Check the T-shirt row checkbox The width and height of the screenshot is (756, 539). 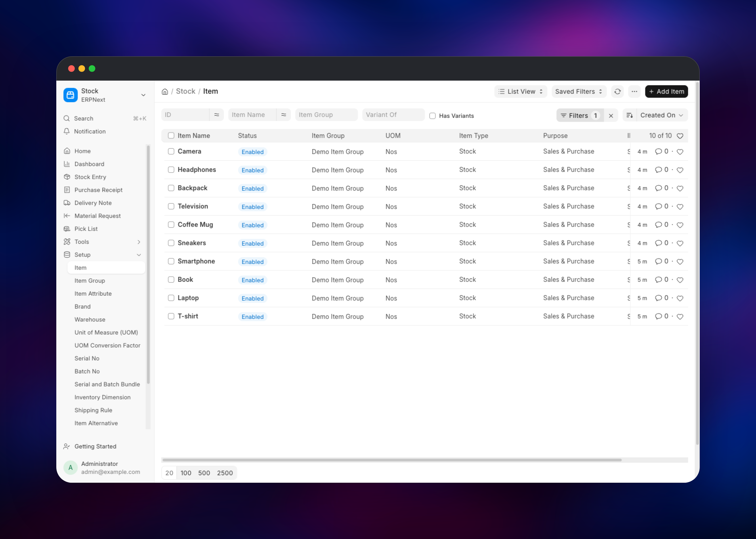(x=171, y=316)
